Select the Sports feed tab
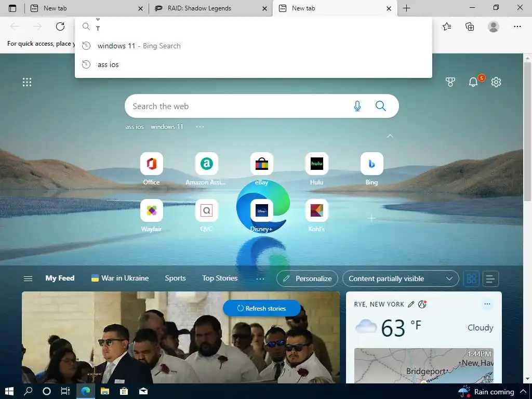This screenshot has width=532, height=399. tap(176, 278)
